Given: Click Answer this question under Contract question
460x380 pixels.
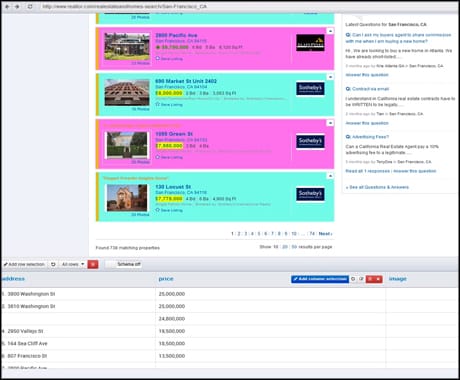Looking at the screenshot, I should point(367,123).
